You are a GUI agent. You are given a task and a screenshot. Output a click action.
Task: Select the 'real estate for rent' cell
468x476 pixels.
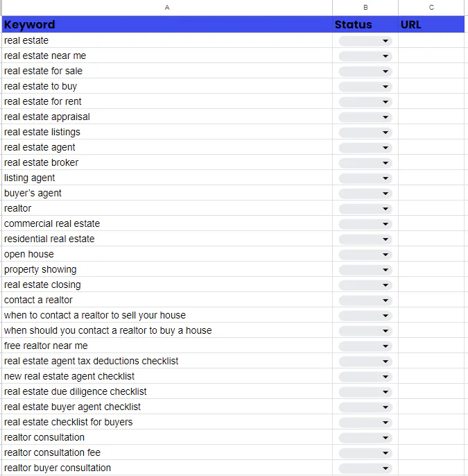[x=167, y=101]
